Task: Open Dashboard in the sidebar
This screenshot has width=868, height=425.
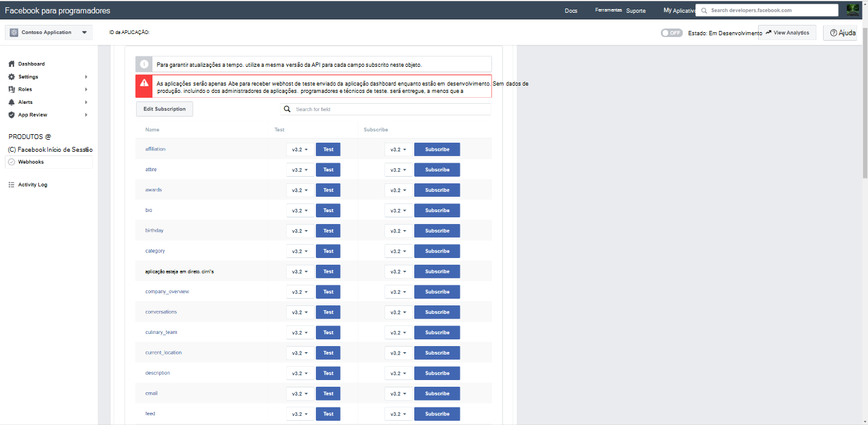Action: click(31, 64)
